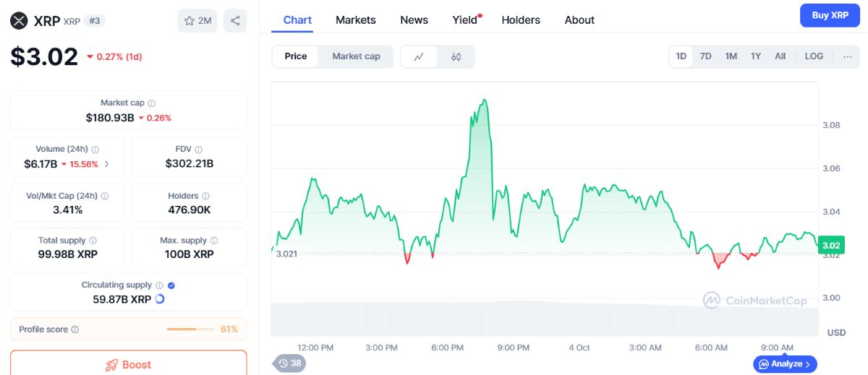Click the $180.93B market cap value
Screen dimensions: 868x375
click(110, 117)
